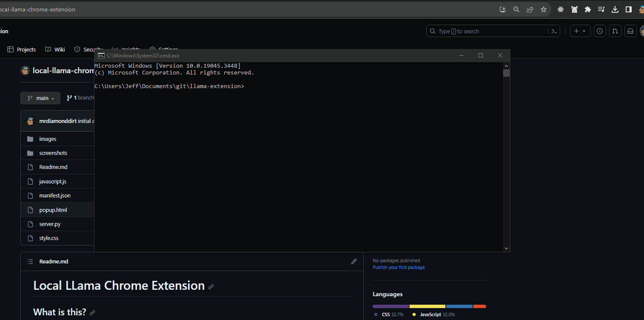
Task: Toggle the Chrome side panel icon
Action: pos(629,9)
